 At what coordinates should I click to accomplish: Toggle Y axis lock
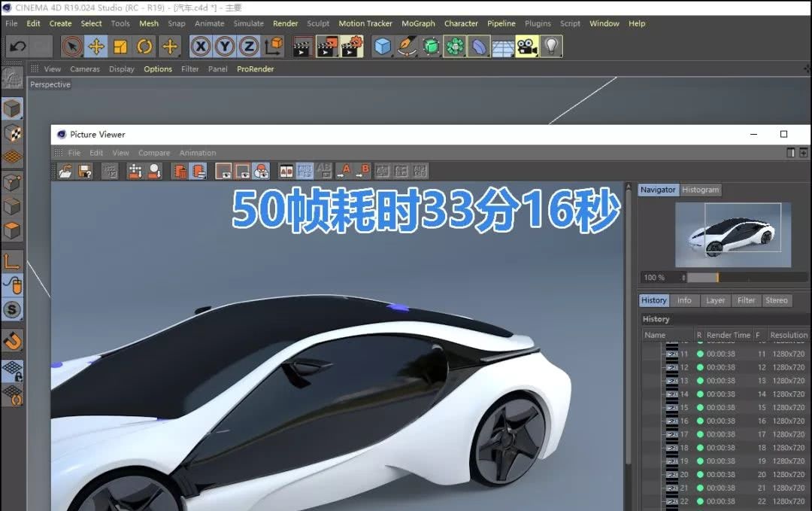click(x=225, y=47)
